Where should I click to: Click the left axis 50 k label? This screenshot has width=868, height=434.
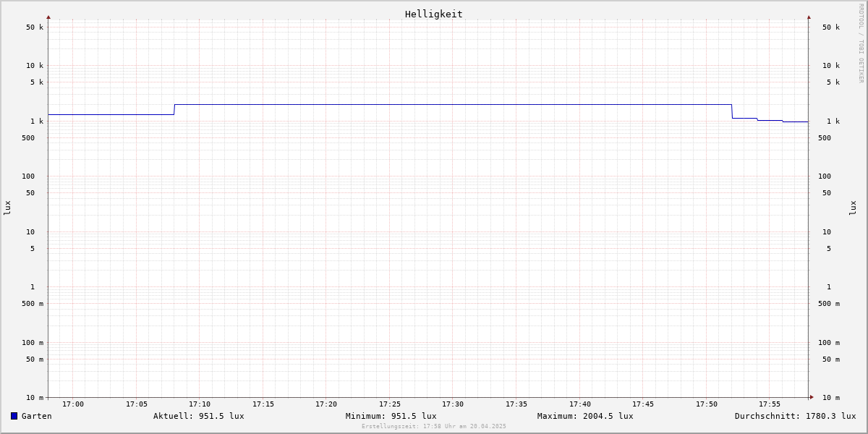pyautogui.click(x=35, y=27)
